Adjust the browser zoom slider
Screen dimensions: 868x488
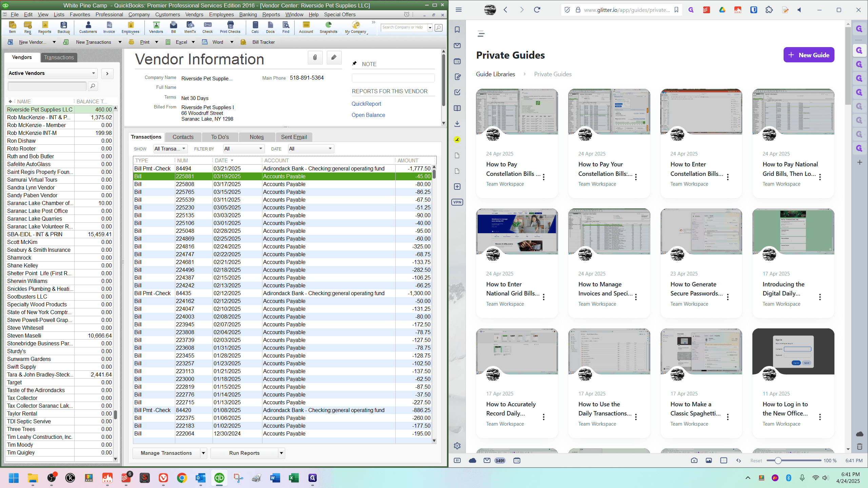[778, 461]
